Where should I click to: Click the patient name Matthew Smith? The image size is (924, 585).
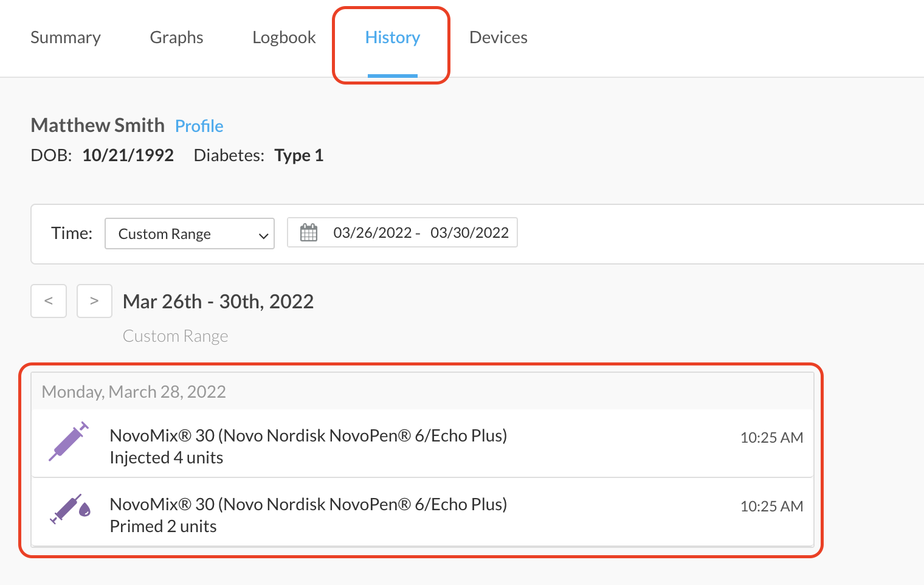click(x=98, y=125)
